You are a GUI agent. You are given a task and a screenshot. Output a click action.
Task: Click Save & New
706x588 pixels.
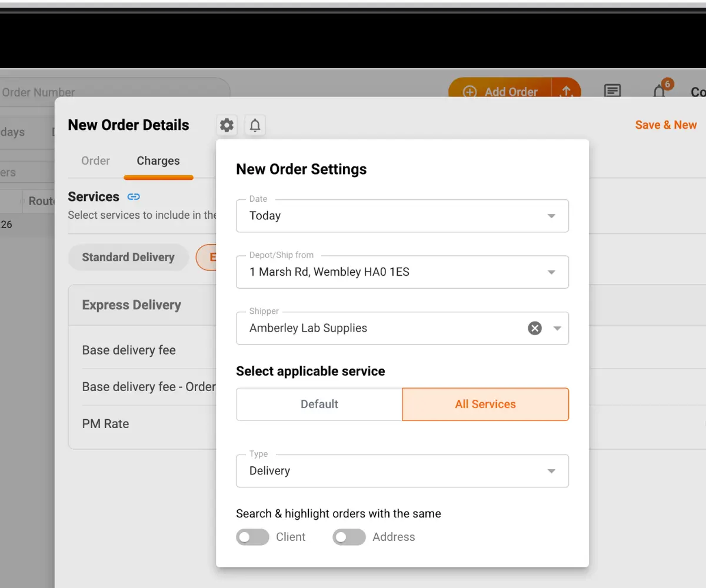[x=666, y=125]
